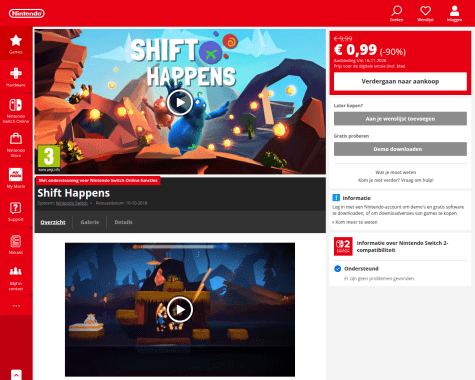This screenshot has width=475, height=380.
Task: Click the blue Ondersteund checkmark icon
Action: [x=337, y=269]
